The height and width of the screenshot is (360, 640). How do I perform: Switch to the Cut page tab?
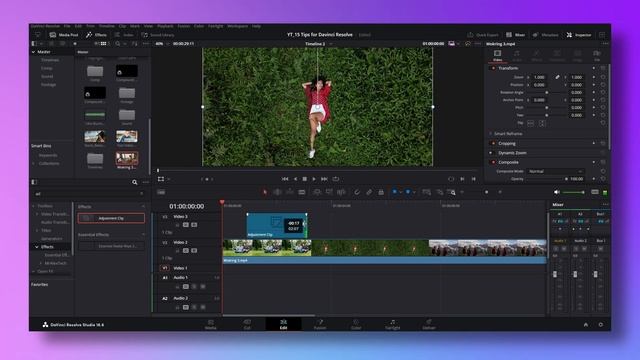[x=247, y=324]
